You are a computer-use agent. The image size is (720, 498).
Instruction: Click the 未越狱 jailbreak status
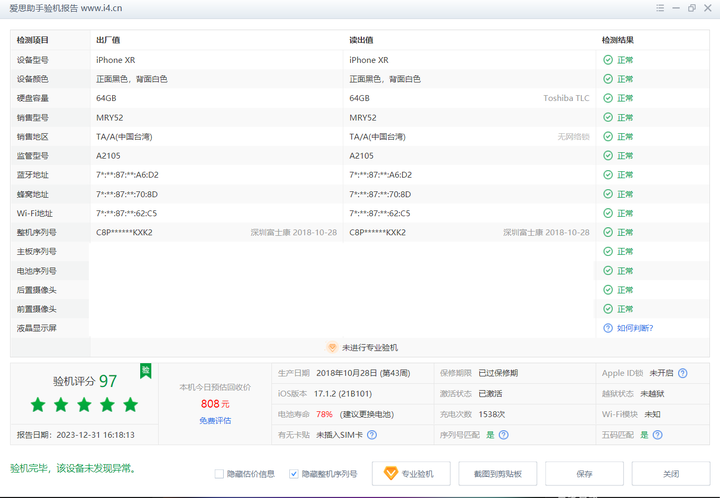point(652,394)
